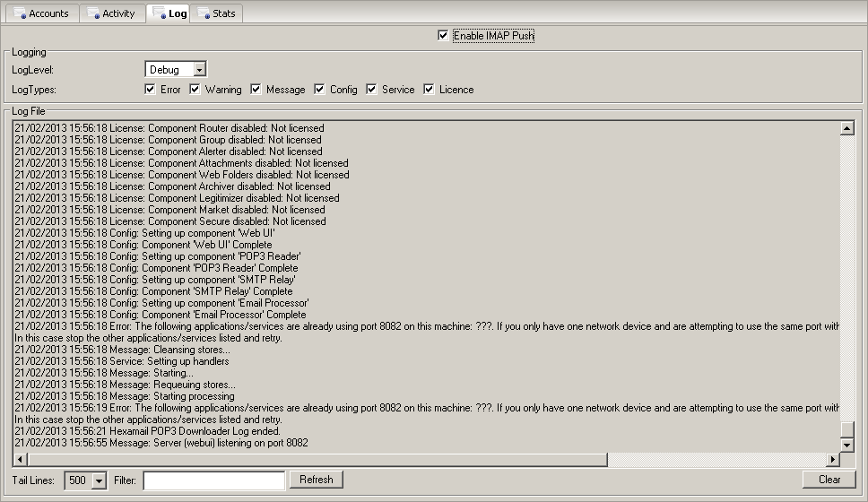Click the Accounts tab icon
The width and height of the screenshot is (868, 502).
[18, 14]
